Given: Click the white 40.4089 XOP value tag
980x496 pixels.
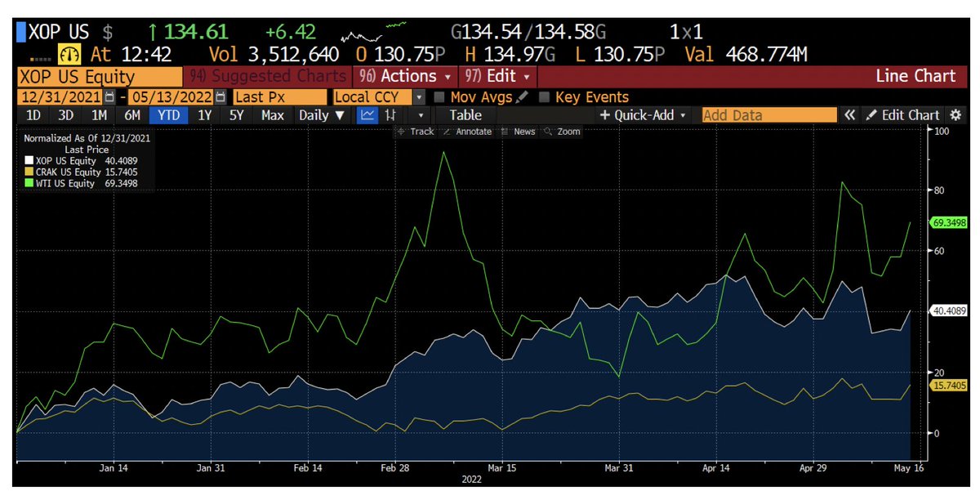Looking at the screenshot, I should (x=948, y=311).
